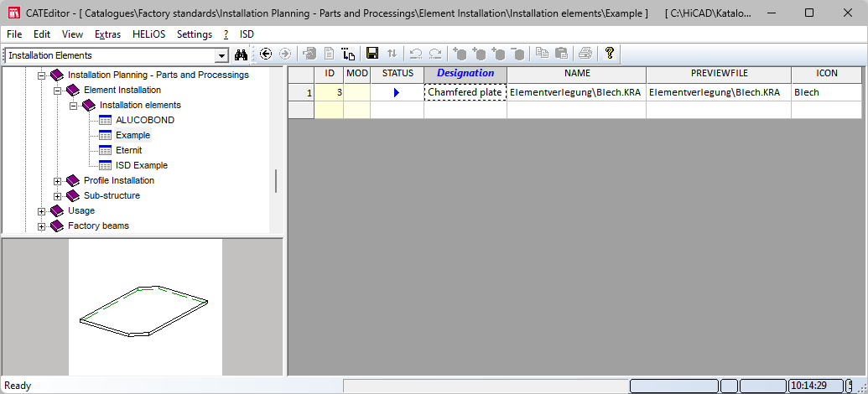Click the printer icon
Viewport: 868px width, 394px height.
coord(585,54)
